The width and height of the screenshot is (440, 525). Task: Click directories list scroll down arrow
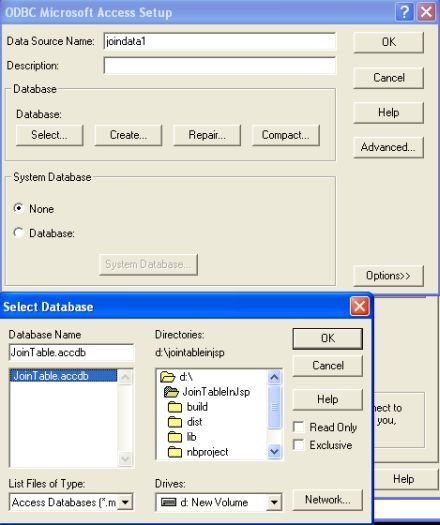tap(274, 452)
